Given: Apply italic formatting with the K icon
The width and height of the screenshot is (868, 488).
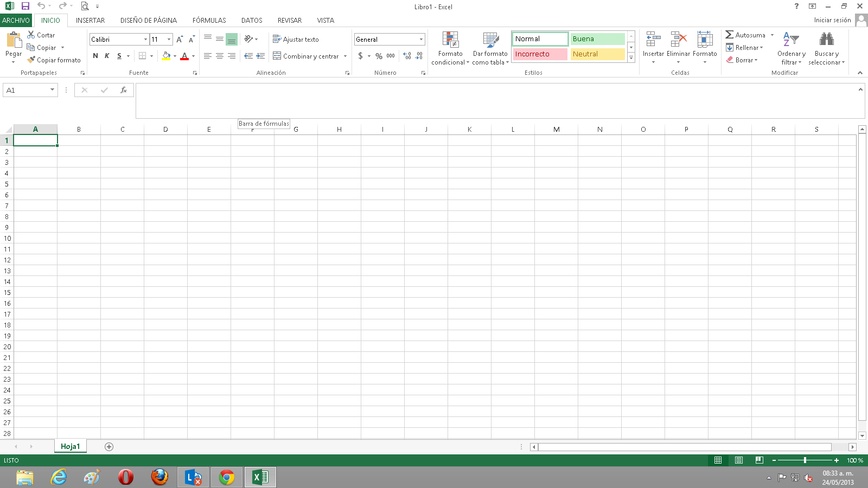Looking at the screenshot, I should pos(107,55).
